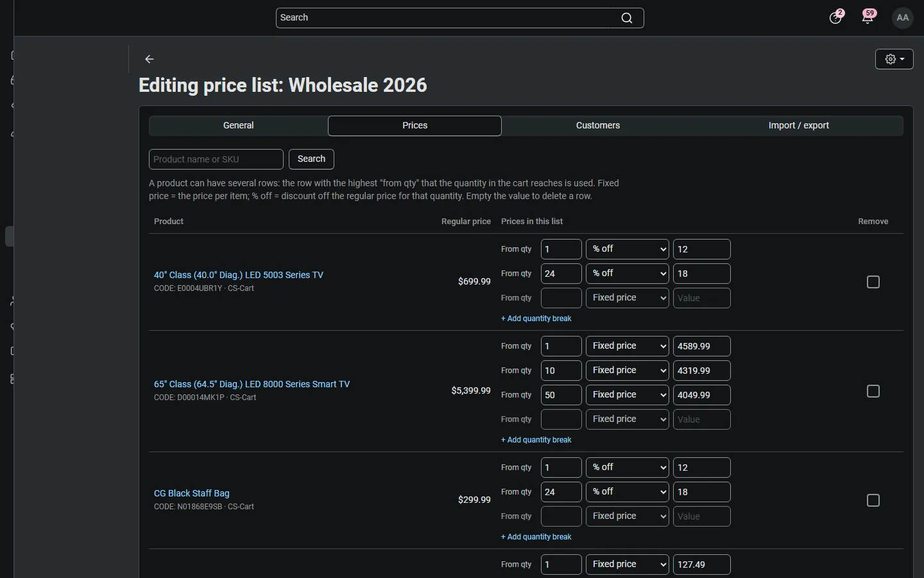Open the price type dropdown beside value 4319.99
This screenshot has width=924, height=578.
pyautogui.click(x=628, y=371)
